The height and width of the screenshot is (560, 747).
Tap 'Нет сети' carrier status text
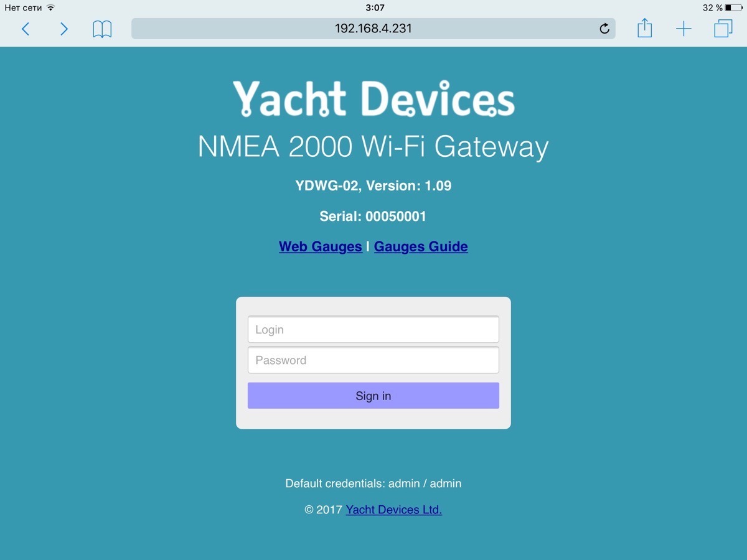point(24,7)
